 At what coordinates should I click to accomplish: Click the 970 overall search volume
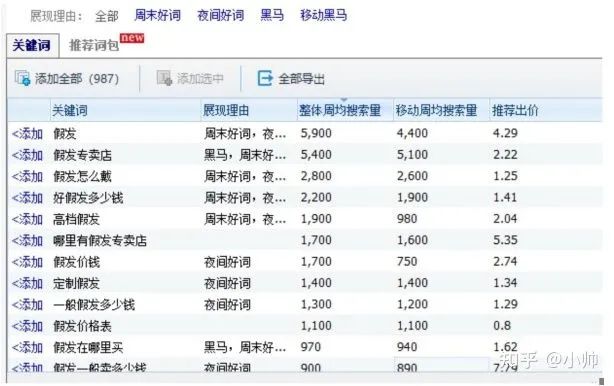(x=311, y=347)
